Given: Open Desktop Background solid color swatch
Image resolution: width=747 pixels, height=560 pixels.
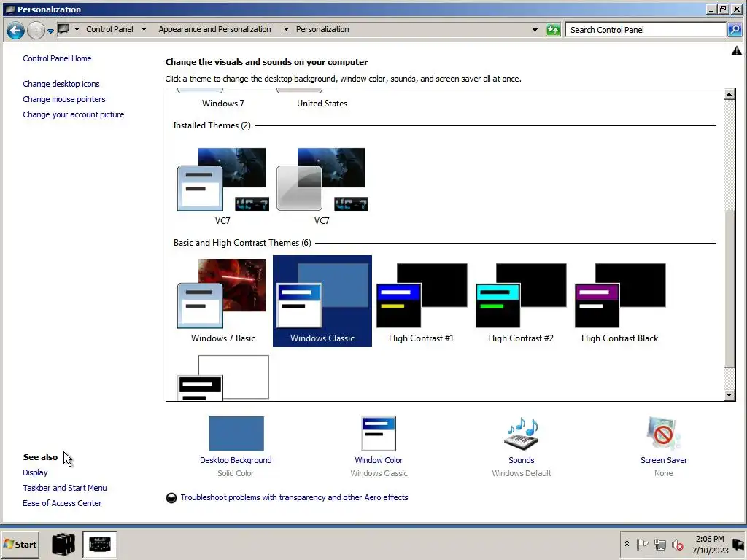Looking at the screenshot, I should (x=236, y=434).
